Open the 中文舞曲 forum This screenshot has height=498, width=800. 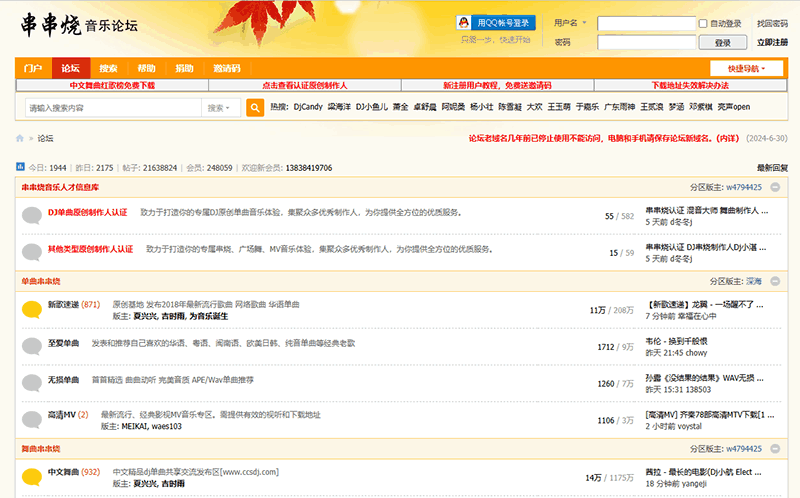coord(63,472)
